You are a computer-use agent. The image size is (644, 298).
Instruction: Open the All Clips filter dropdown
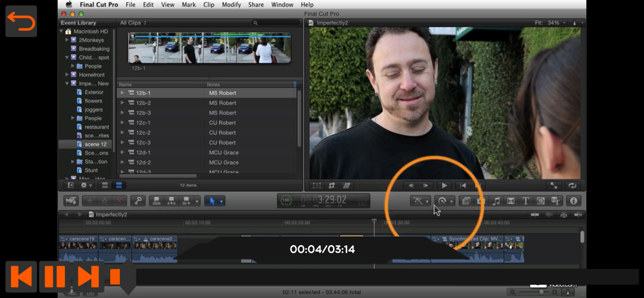pyautogui.click(x=133, y=23)
